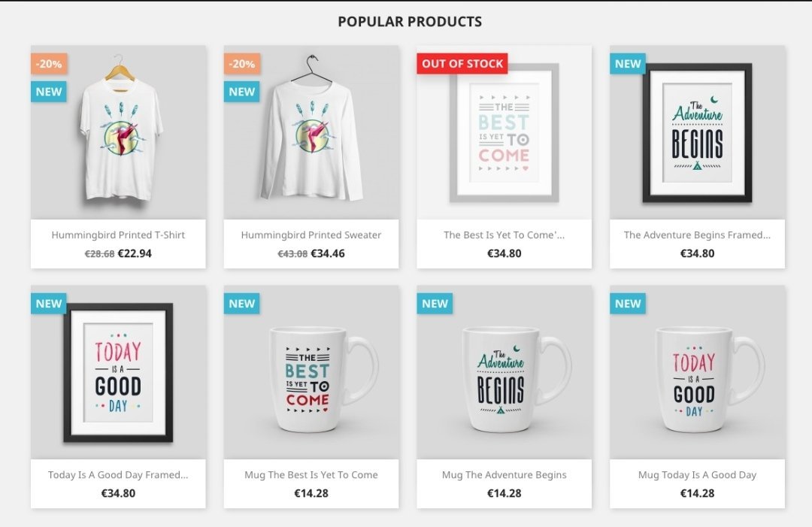The image size is (812, 527).
Task: Open the Hummingbird Printed T-Shirt image
Action: pos(118,132)
